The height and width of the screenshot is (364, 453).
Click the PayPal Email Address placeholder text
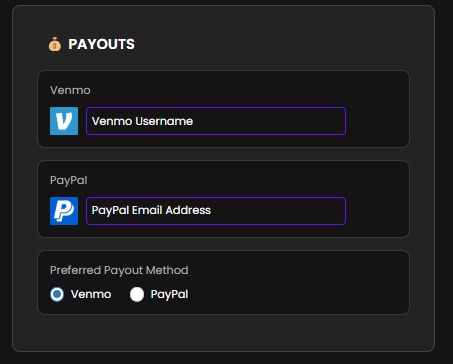coord(151,210)
